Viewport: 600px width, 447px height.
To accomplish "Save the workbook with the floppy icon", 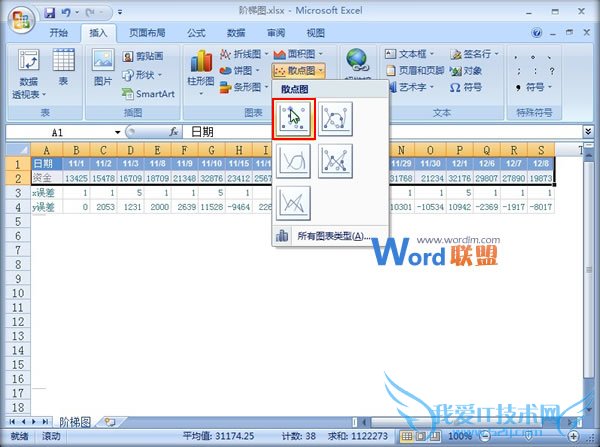I will point(50,12).
